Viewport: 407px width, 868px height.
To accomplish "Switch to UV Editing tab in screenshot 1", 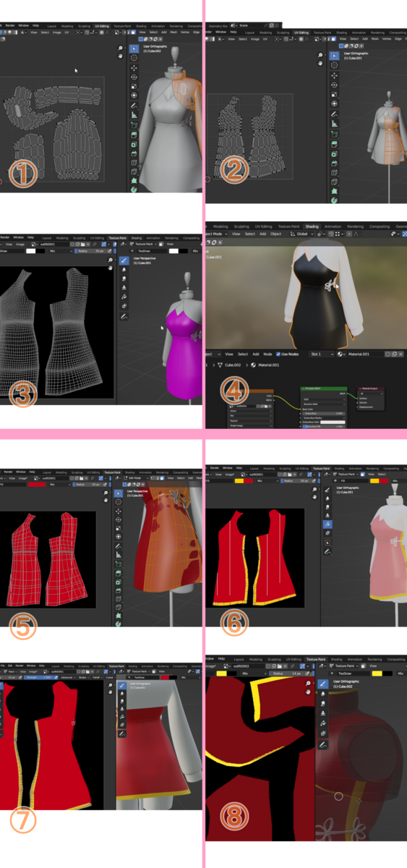I will coord(101,26).
